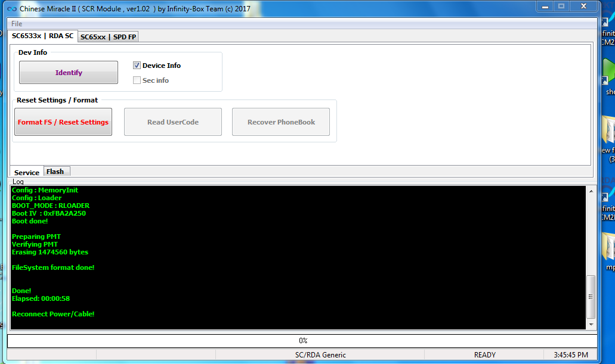Switch to SC65xx | SPD FP tab

click(x=108, y=37)
